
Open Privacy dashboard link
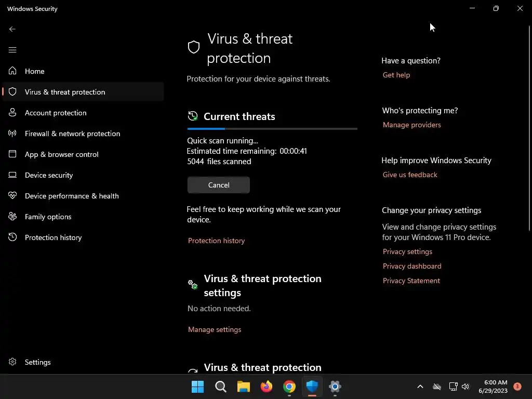(x=412, y=266)
